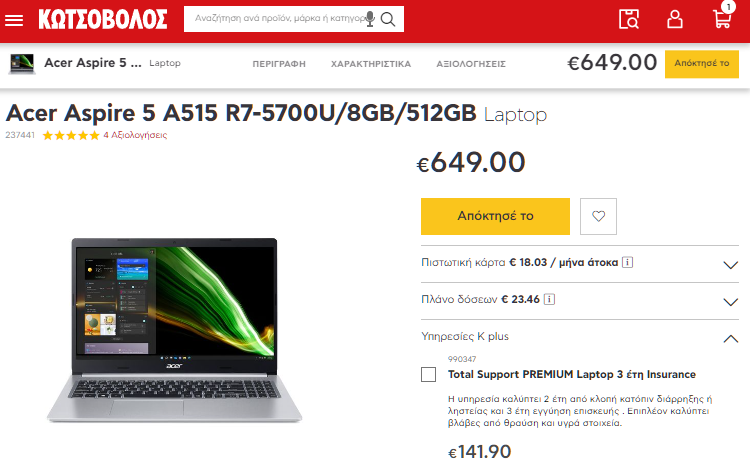The image size is (750, 476).
Task: Click info icon next to Πλάνο δόσεων
Action: tap(550, 299)
